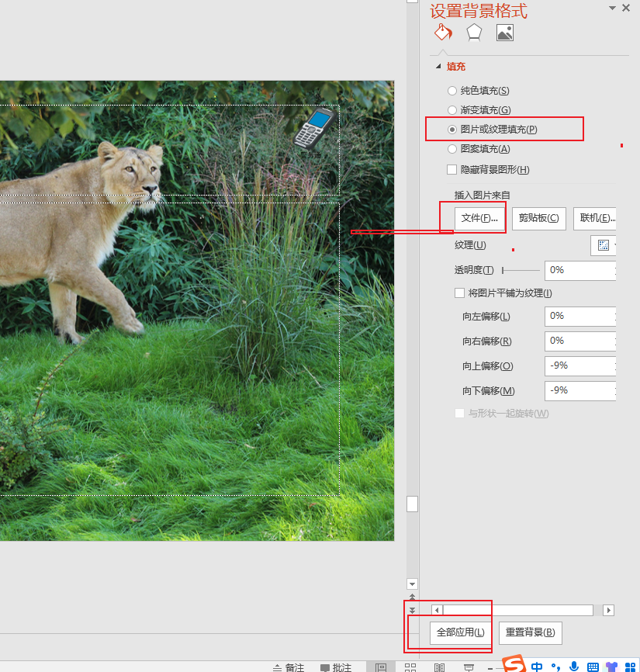640x672 pixels.
Task: Click the pane horizontal scrollbar thumb
Action: click(518, 610)
